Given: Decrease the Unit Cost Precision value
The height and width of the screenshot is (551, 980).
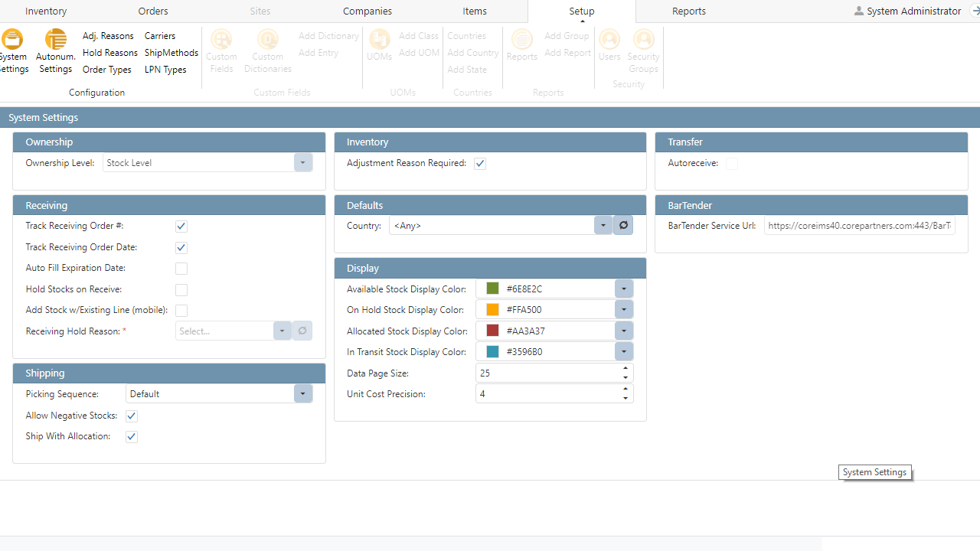Looking at the screenshot, I should tap(626, 399).
